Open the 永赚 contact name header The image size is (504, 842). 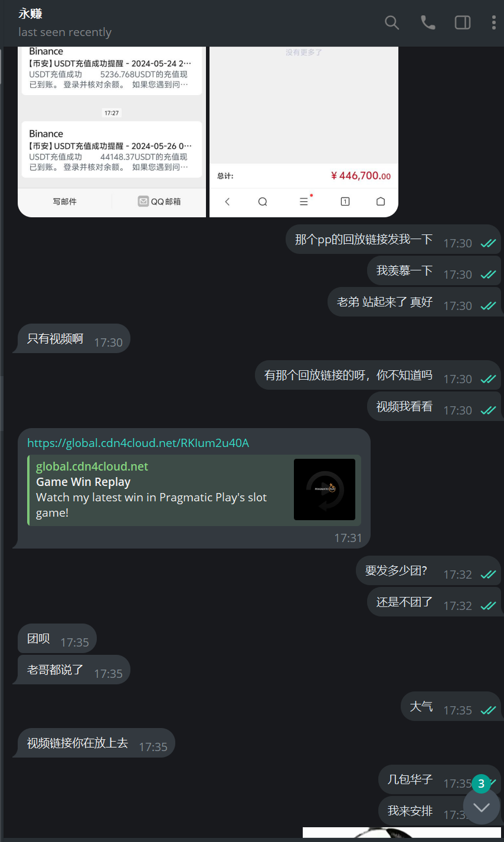click(31, 14)
